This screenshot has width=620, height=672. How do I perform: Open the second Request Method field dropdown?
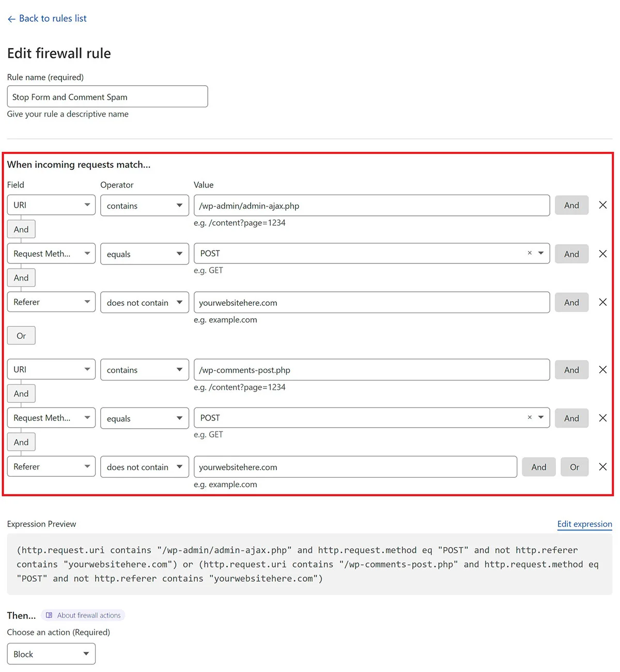pos(51,418)
